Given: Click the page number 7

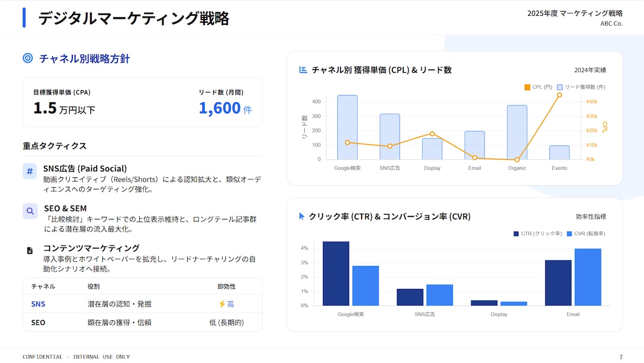Looking at the screenshot, I should coord(621,357).
